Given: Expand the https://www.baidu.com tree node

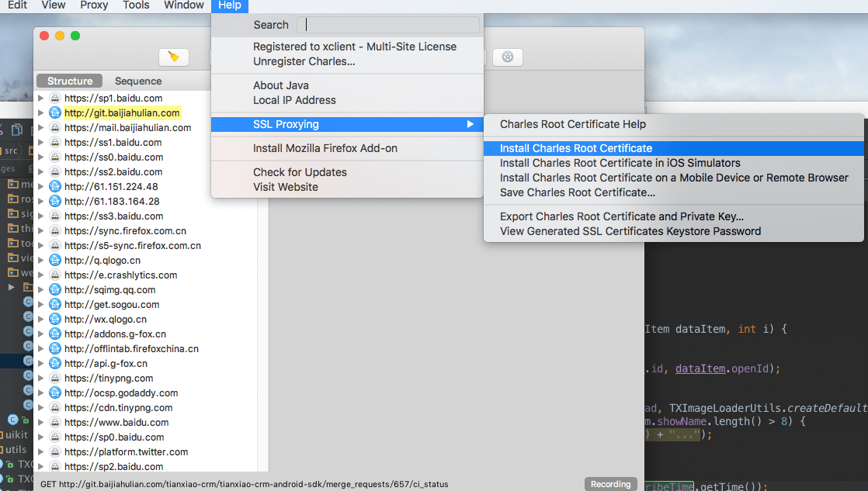Looking at the screenshot, I should pos(40,423).
